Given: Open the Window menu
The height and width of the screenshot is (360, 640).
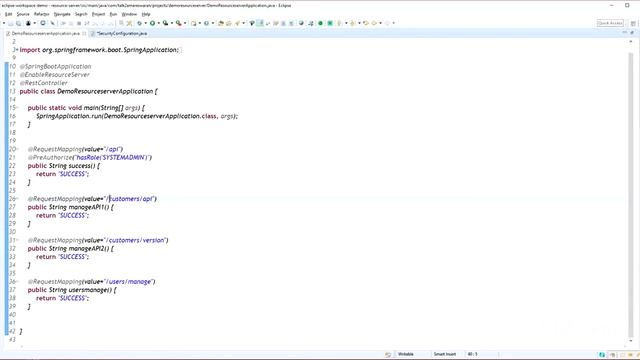Looking at the screenshot, I should [129, 14].
